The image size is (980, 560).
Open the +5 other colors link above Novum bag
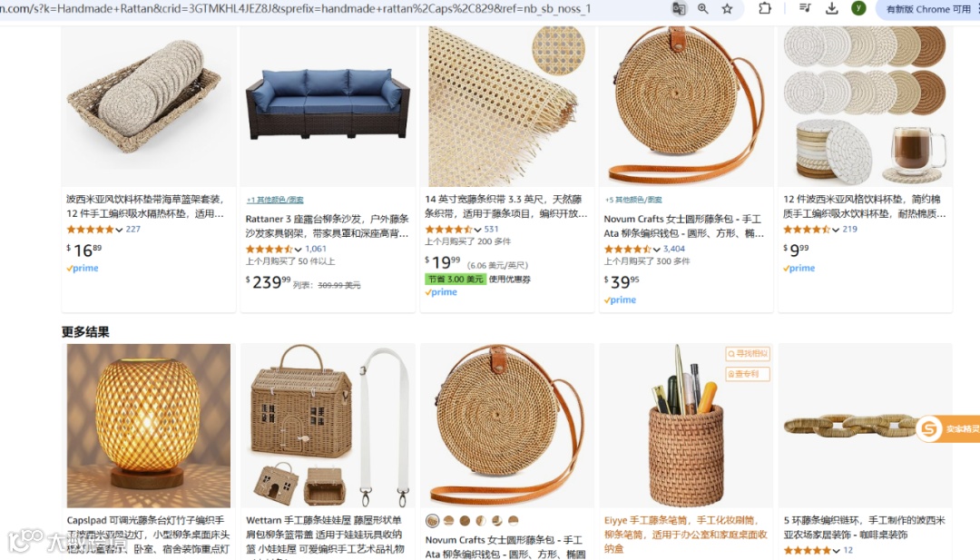633,200
